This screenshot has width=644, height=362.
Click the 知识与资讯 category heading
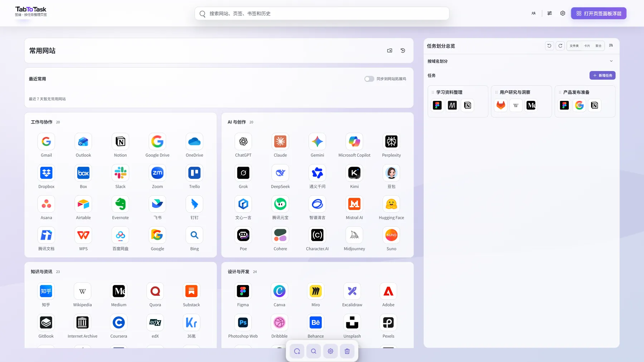tap(42, 272)
